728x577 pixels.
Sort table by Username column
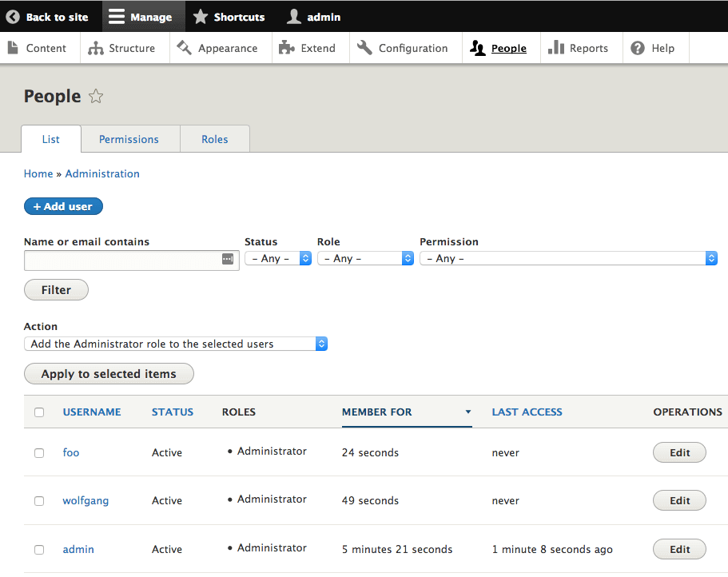point(92,412)
